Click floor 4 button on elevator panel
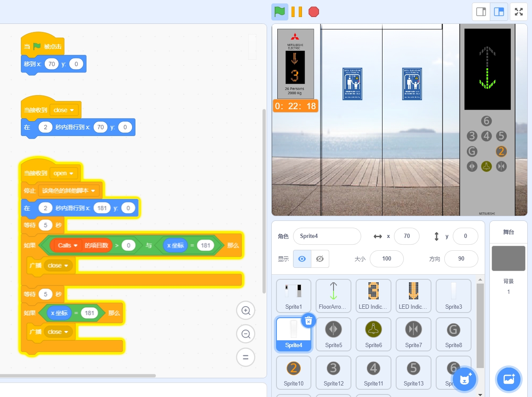This screenshot has height=397, width=532. (x=486, y=136)
